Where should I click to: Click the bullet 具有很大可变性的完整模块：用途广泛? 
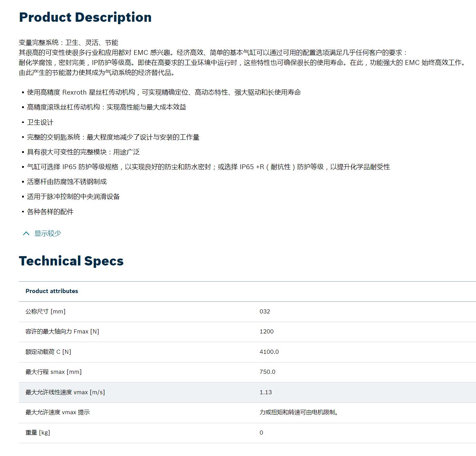tap(84, 152)
